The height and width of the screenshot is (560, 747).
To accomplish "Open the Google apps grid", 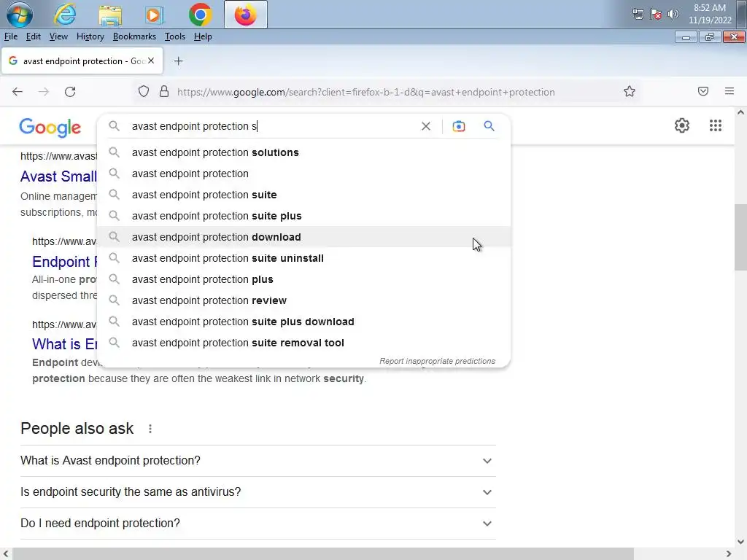I will [715, 125].
